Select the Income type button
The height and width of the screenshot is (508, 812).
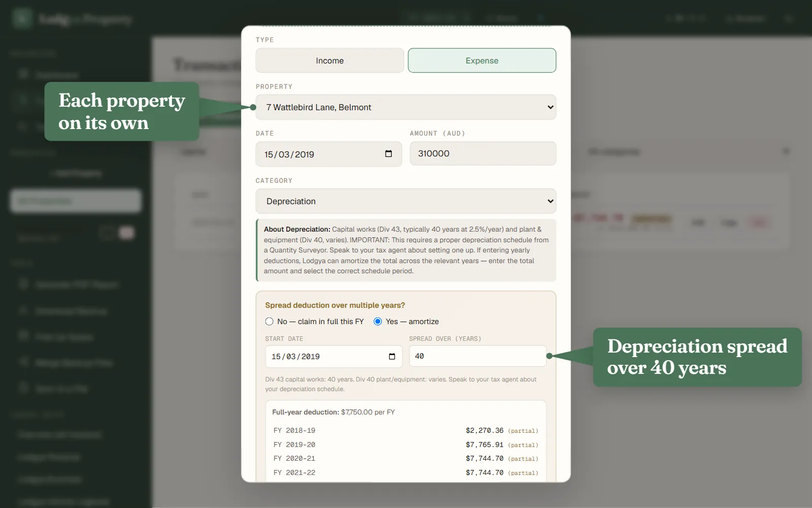(330, 60)
